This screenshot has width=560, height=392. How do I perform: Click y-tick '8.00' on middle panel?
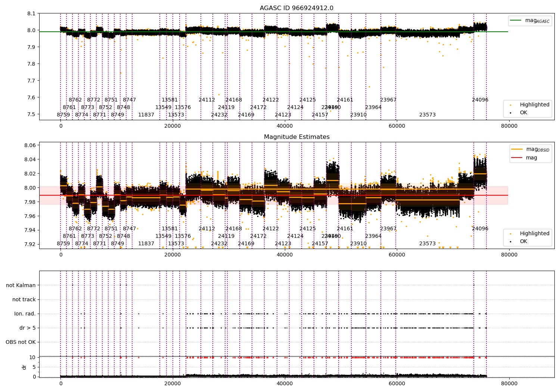point(30,188)
